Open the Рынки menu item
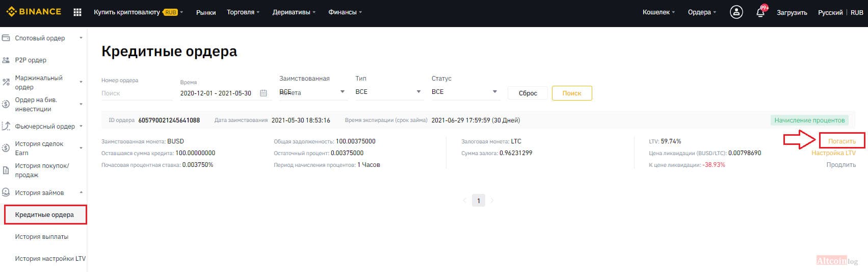This screenshot has height=272, width=868. click(206, 12)
